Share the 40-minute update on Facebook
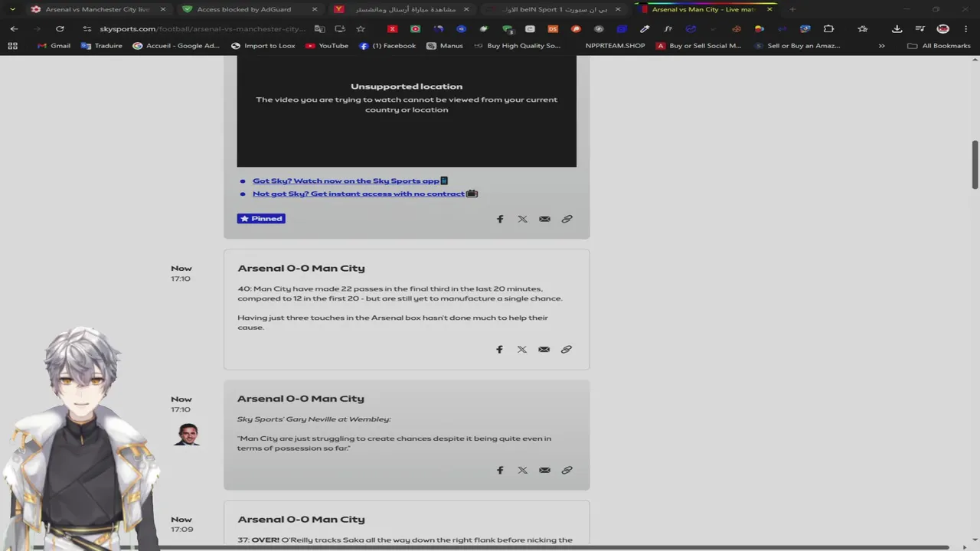This screenshot has width=980, height=551. [x=499, y=349]
